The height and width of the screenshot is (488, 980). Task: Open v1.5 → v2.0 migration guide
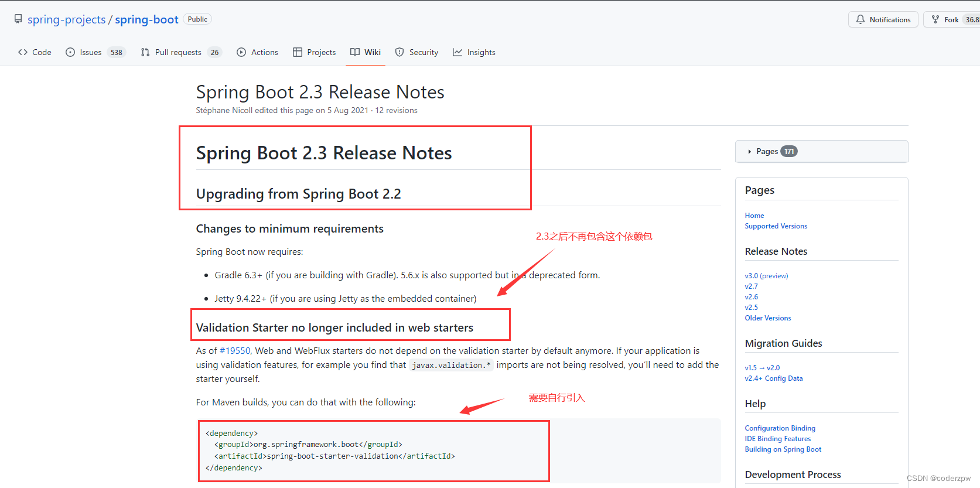(x=763, y=368)
